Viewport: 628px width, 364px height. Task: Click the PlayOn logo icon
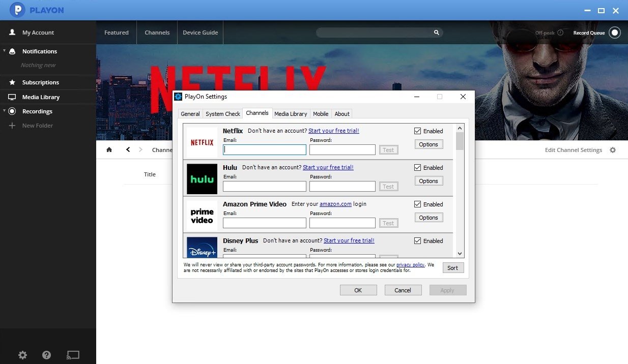[18, 9]
